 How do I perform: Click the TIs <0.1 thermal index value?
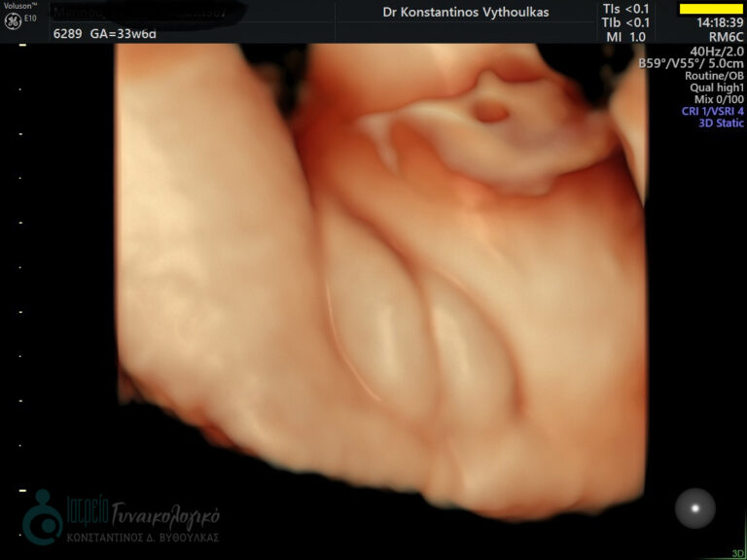pos(625,9)
